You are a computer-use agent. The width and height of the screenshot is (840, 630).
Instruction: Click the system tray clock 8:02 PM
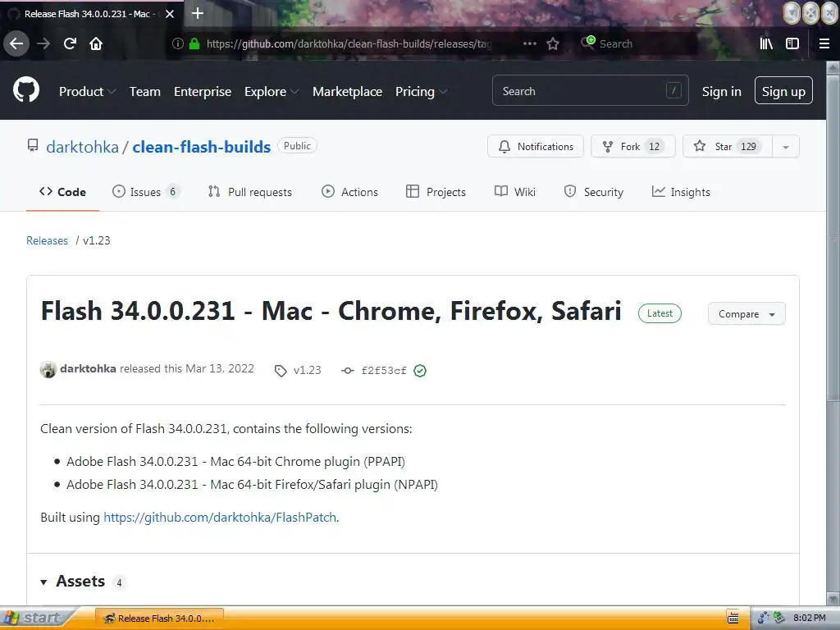tap(809, 619)
